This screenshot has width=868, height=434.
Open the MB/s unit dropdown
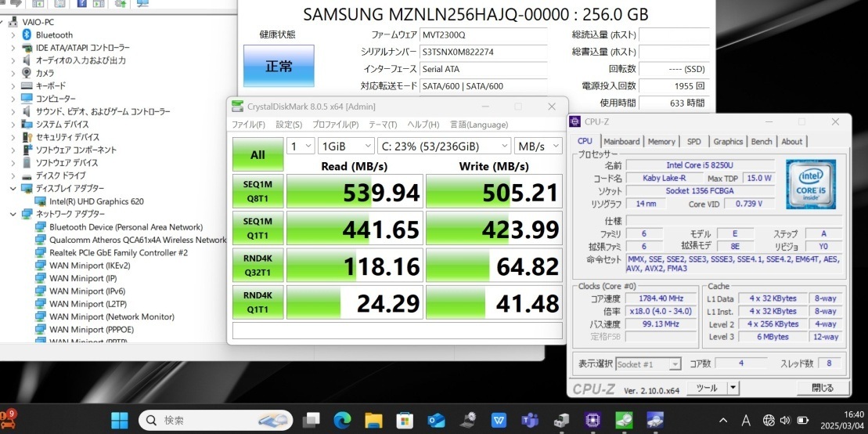click(538, 146)
